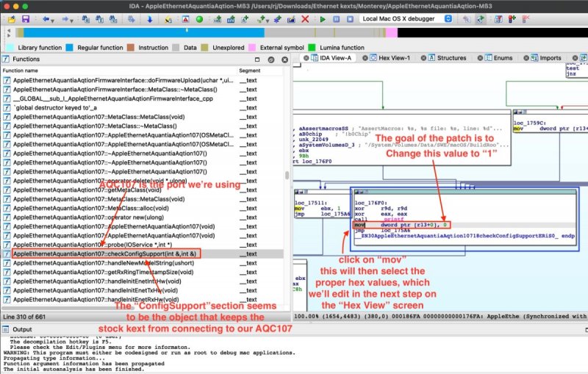
Task: Click the blue down arrow toolbar icon
Action: 150,18
